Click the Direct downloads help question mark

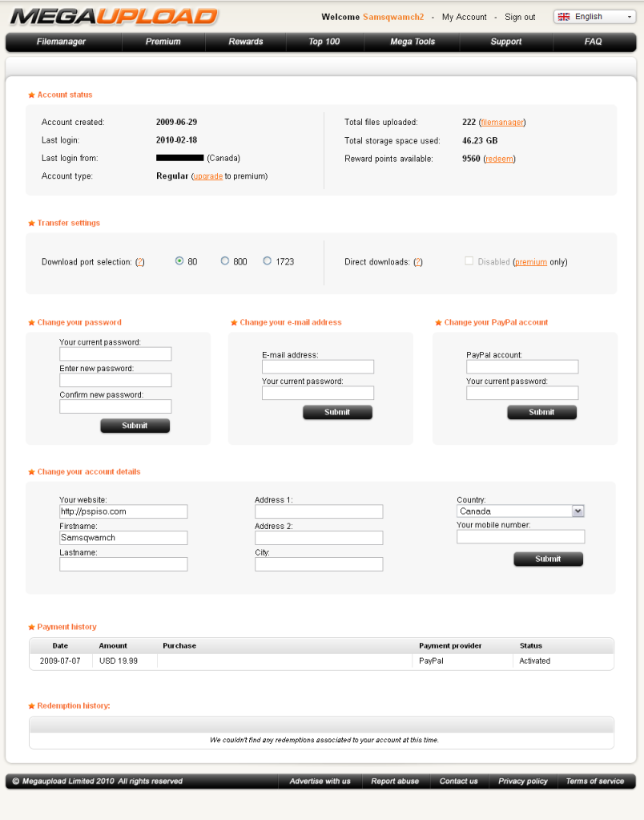[418, 262]
